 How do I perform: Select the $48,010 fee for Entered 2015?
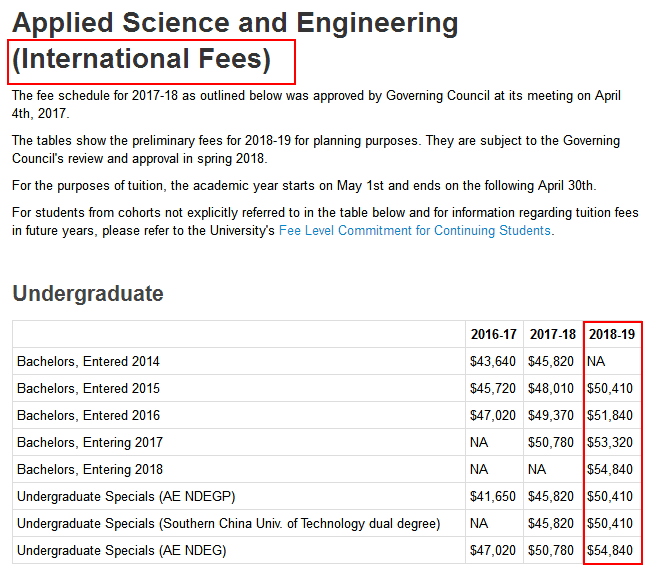(551, 389)
